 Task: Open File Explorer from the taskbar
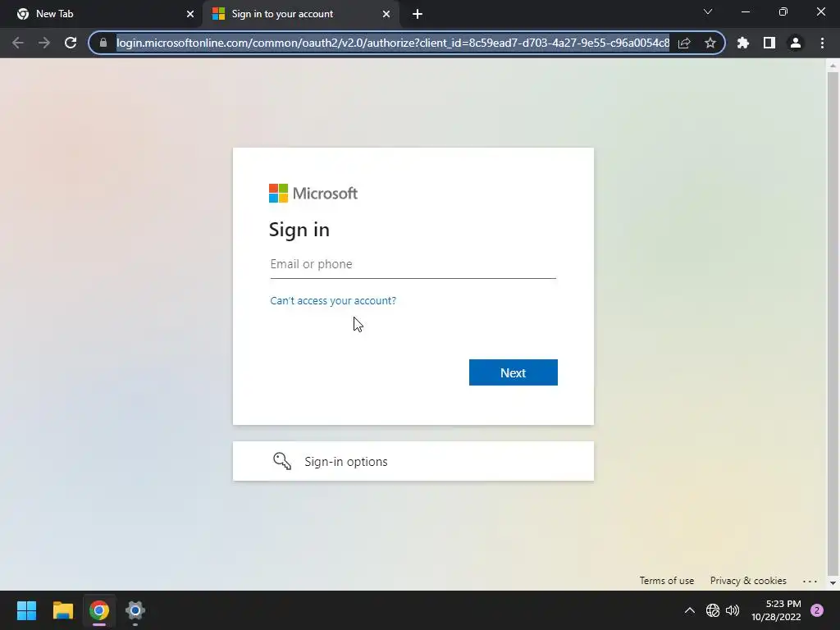tap(62, 610)
